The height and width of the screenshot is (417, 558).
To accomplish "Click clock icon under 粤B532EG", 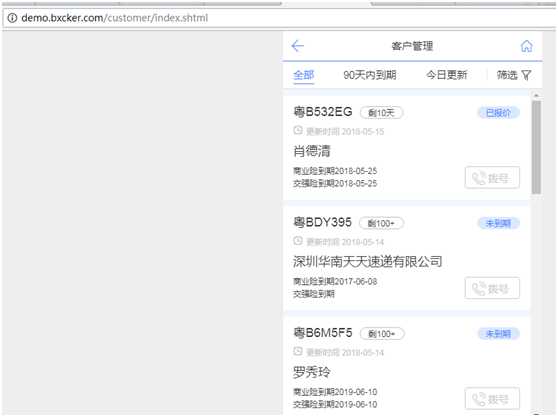I will point(298,131).
